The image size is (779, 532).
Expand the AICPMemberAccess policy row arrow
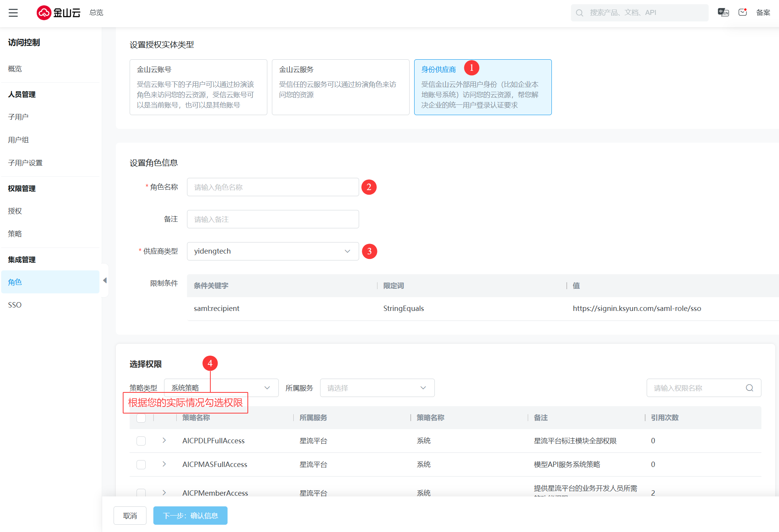(x=164, y=492)
